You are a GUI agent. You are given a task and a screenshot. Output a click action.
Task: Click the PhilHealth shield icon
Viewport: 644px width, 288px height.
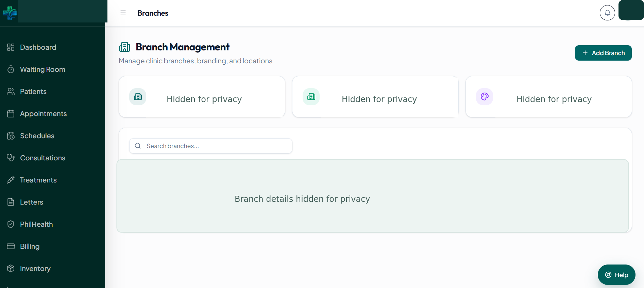pos(11,224)
